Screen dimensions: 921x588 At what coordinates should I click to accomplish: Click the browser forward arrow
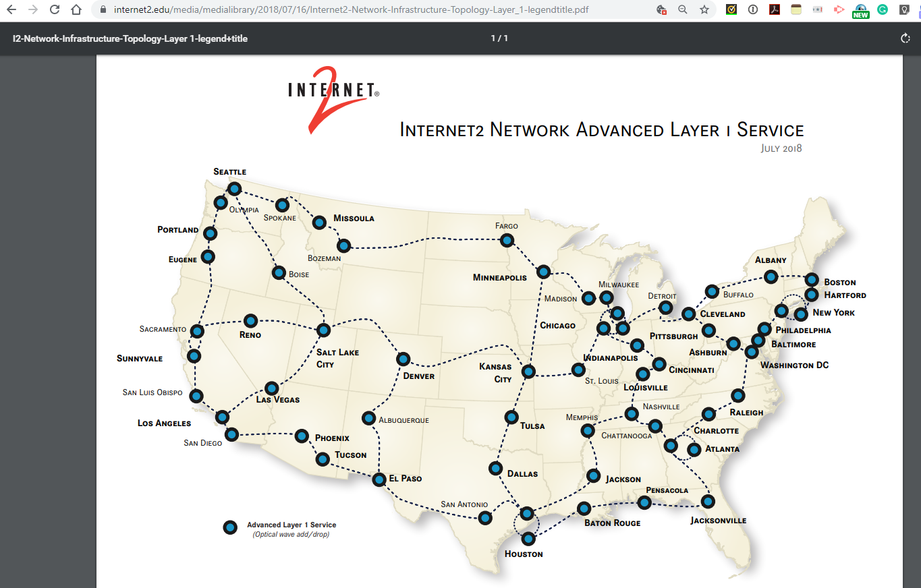pyautogui.click(x=32, y=10)
